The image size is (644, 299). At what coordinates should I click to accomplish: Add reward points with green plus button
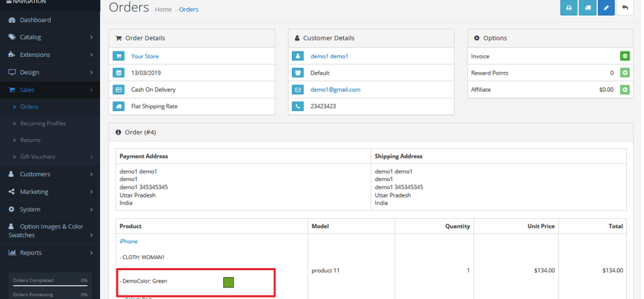pyautogui.click(x=624, y=73)
